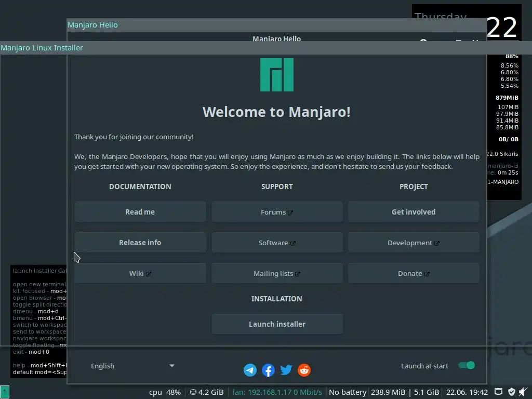Image resolution: width=532 pixels, height=399 pixels.
Task: Click the Read me button
Action: (x=140, y=212)
